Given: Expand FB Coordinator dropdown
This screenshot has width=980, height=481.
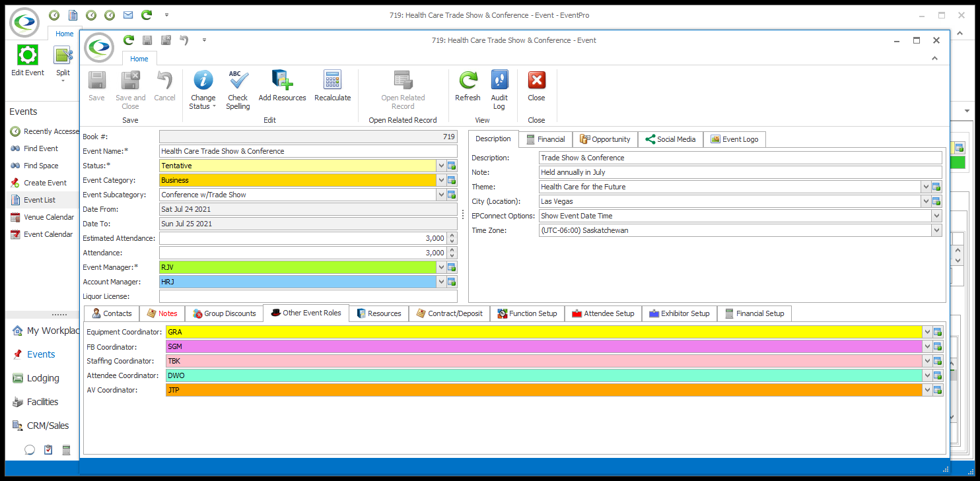Looking at the screenshot, I should 927,346.
